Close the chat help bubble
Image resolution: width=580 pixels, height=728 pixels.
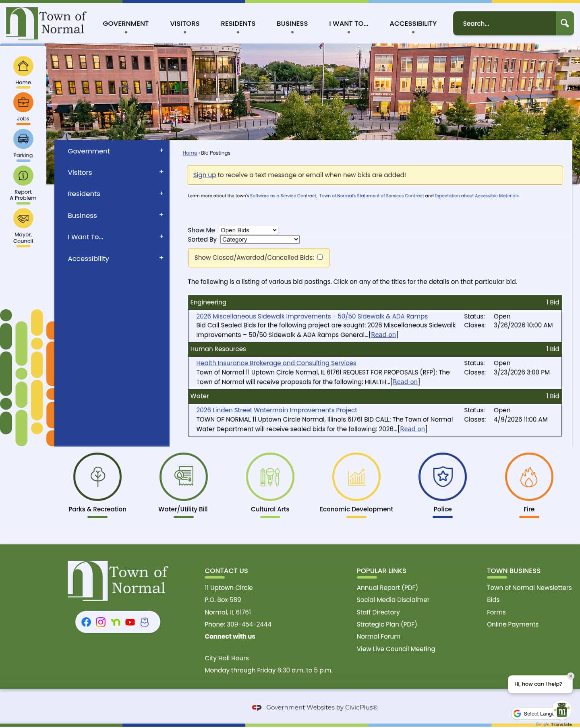coord(571,676)
